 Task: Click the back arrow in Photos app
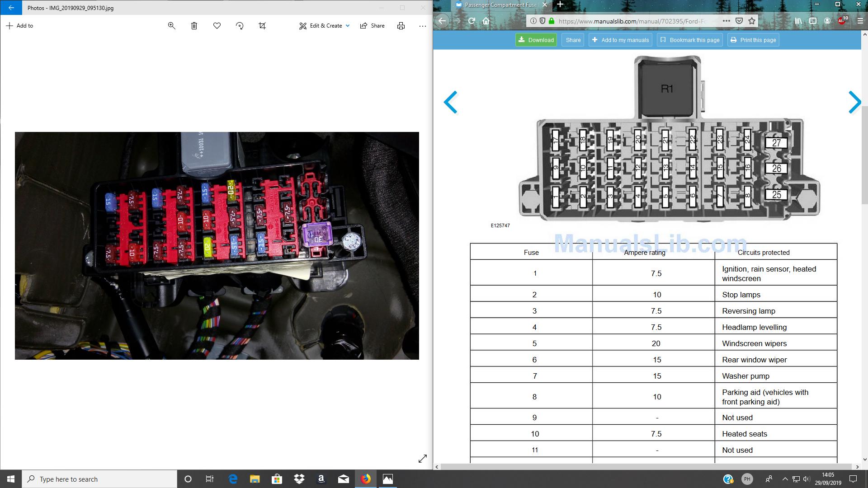click(11, 8)
